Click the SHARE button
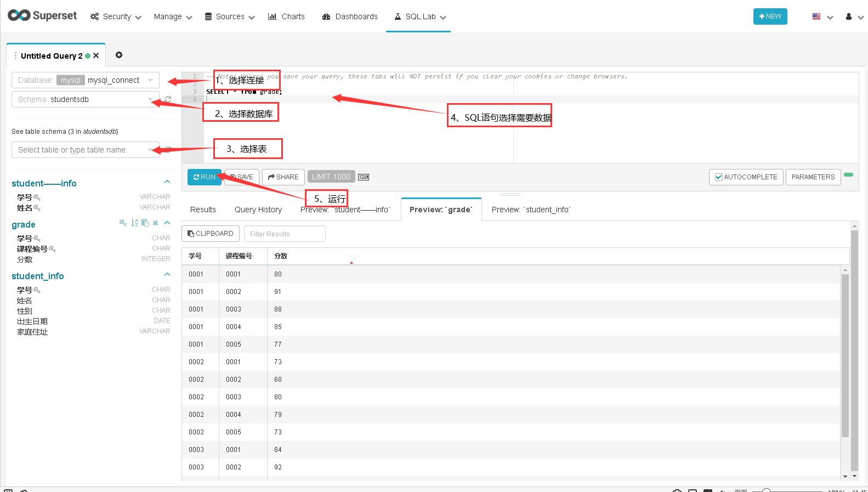Viewport: 868px width, 492px height. (283, 177)
